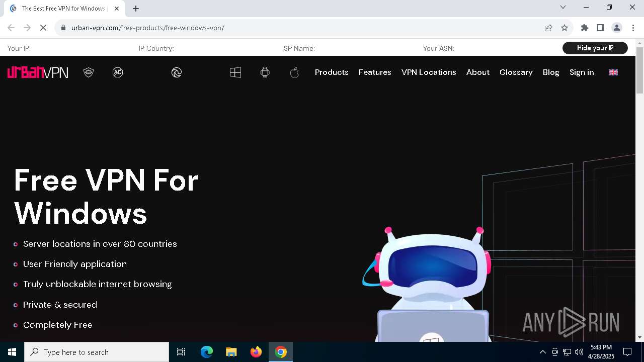This screenshot has width=644, height=362.
Task: Click the 'IP Country:' label
Action: point(156,48)
